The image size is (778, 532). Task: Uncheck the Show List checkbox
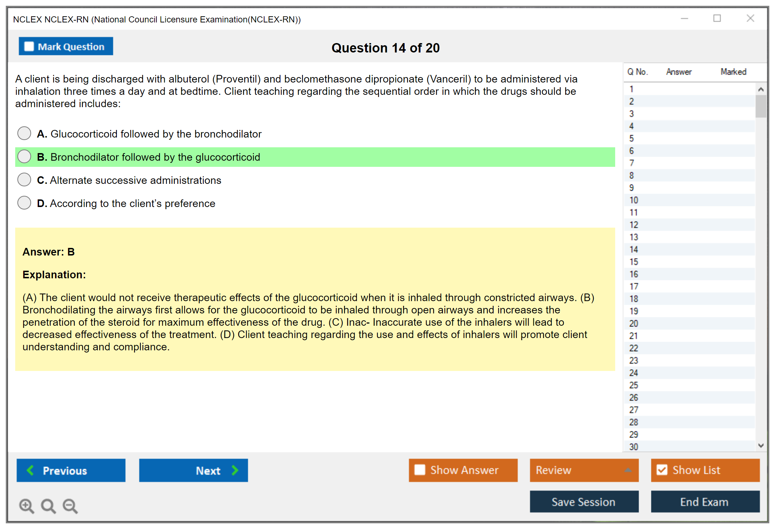click(x=662, y=470)
